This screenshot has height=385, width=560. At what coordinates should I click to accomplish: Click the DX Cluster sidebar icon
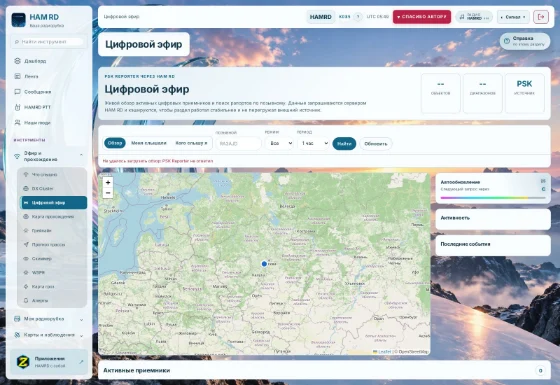click(26, 188)
